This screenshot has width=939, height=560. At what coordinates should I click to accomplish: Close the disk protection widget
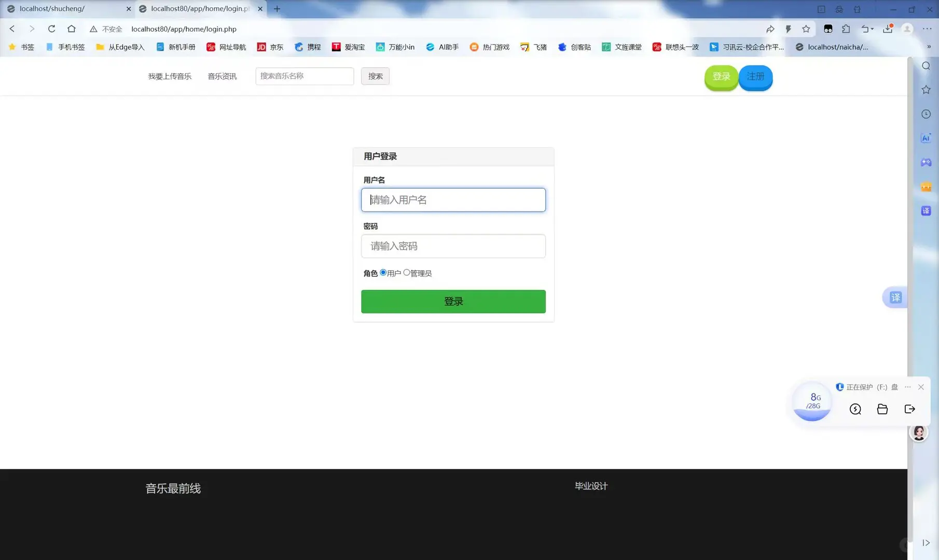coord(921,387)
